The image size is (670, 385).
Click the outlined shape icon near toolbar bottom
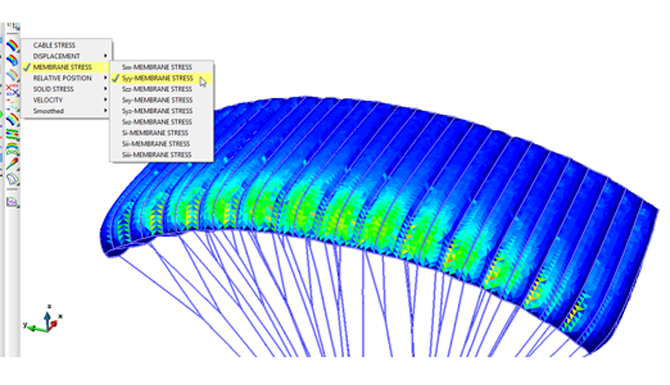tap(12, 177)
